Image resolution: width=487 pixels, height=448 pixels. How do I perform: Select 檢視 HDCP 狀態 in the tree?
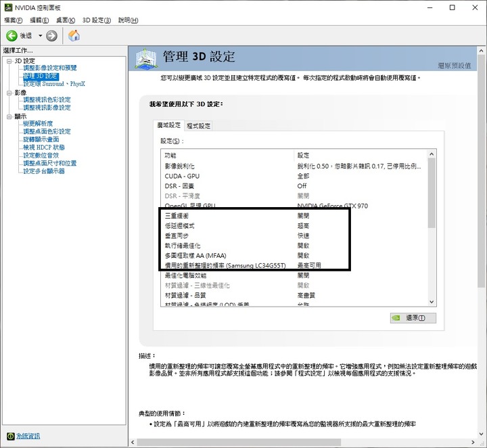coord(44,148)
